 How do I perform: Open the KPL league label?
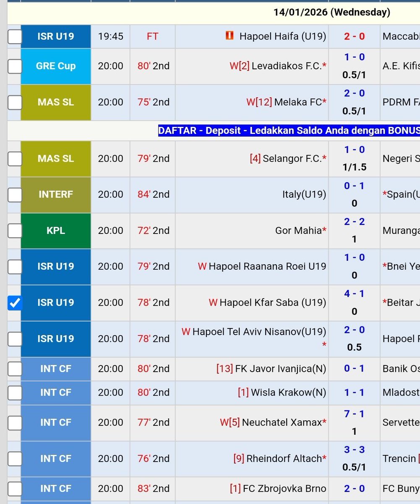click(x=56, y=231)
